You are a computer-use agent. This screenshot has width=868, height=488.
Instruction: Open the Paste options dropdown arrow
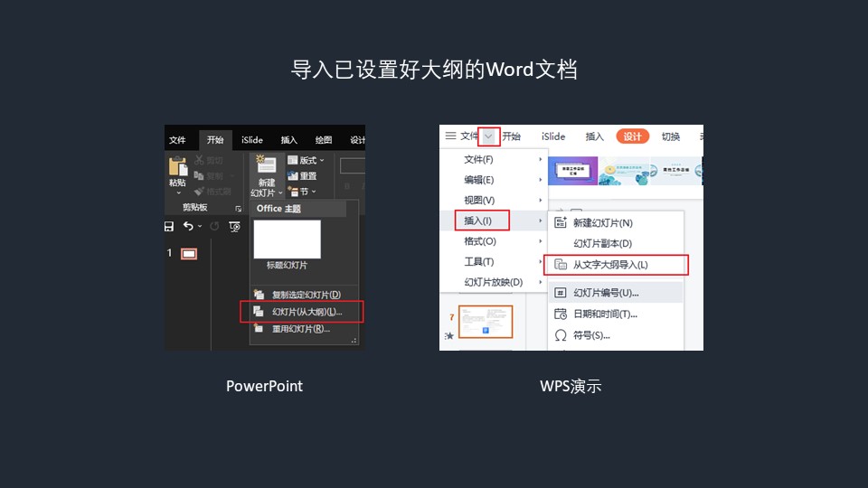[178, 192]
